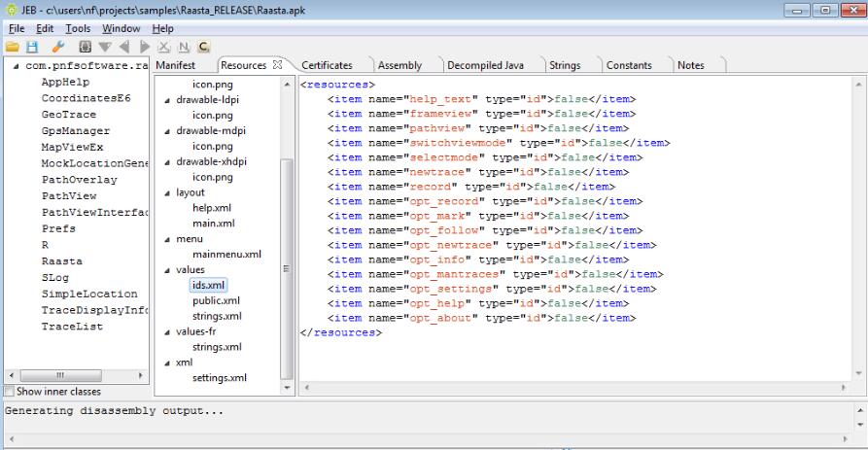The width and height of the screenshot is (868, 450).
Task: Collapse the values-fr resource folder
Action: (x=168, y=331)
